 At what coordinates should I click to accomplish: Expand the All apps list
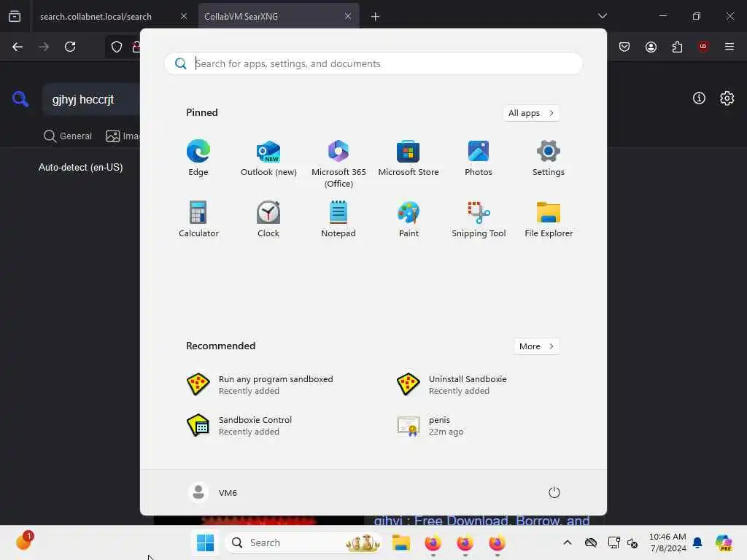[x=531, y=113]
